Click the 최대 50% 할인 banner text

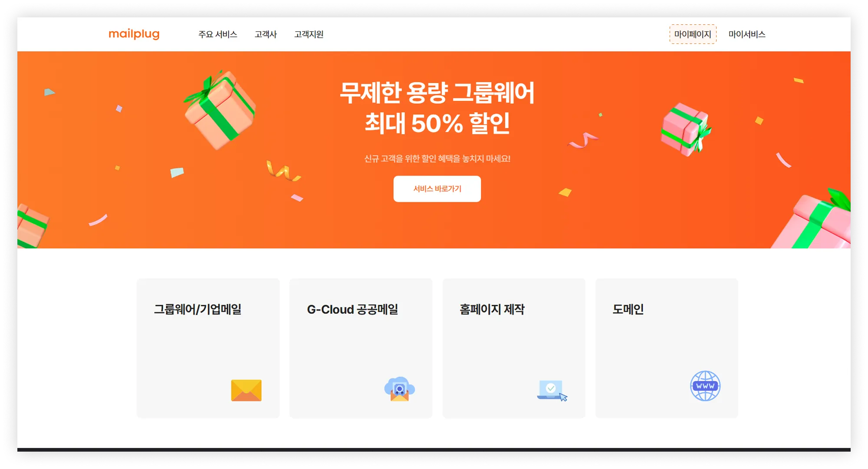tap(437, 123)
